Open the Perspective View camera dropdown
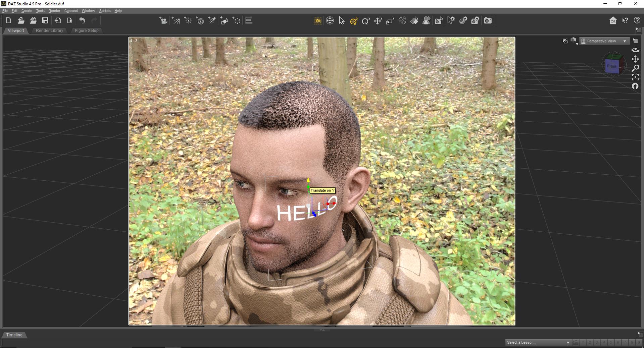Viewport: 644px width, 348px height. click(x=604, y=41)
